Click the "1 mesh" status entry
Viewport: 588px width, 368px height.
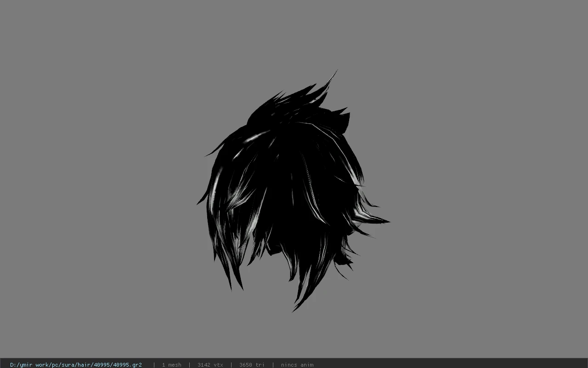171,365
